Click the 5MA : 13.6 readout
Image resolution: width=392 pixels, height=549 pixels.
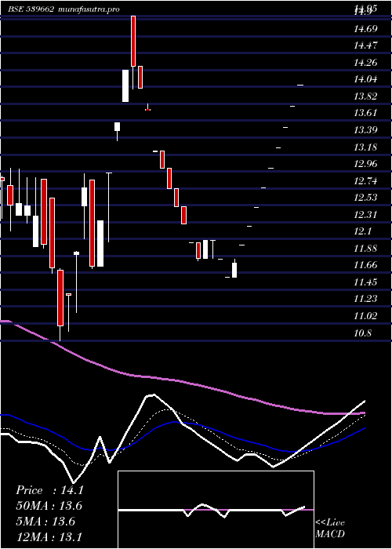coord(45,522)
